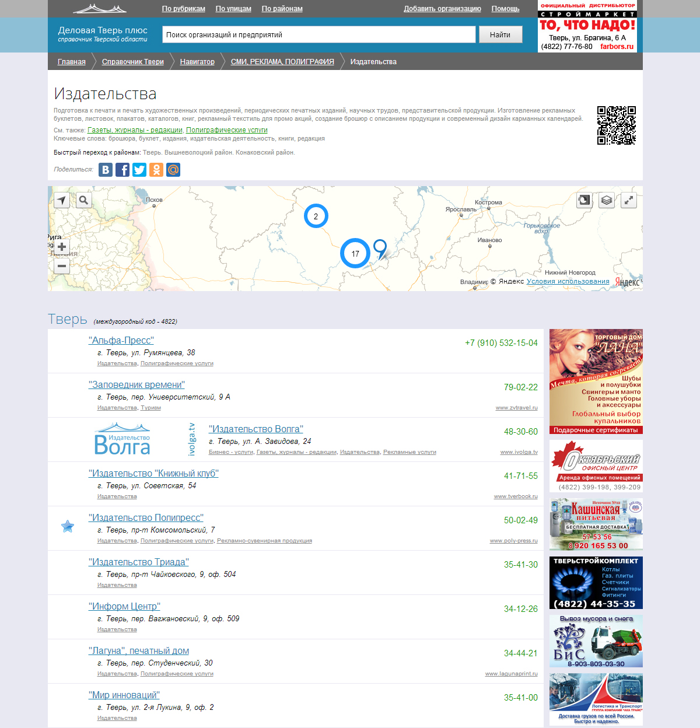This screenshot has height=728, width=700.
Task: Open the "Информ Центр" listing
Action: 124,607
